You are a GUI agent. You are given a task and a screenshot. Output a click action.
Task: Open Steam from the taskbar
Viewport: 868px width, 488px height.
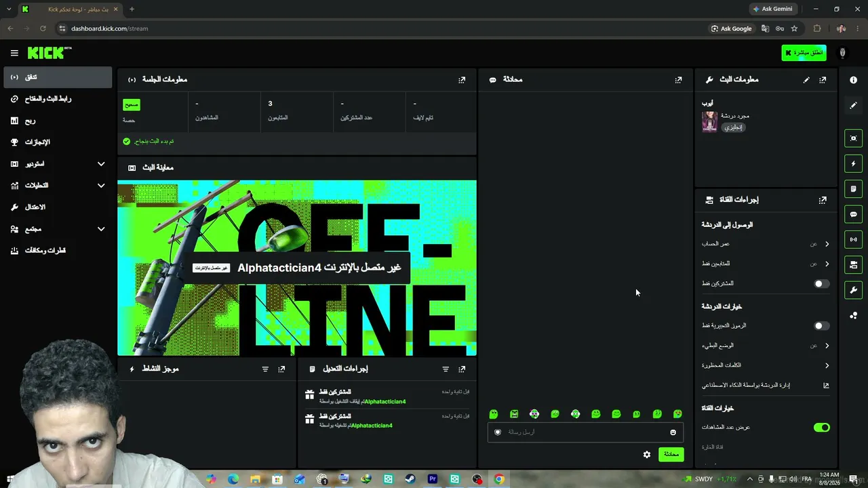pos(410,479)
